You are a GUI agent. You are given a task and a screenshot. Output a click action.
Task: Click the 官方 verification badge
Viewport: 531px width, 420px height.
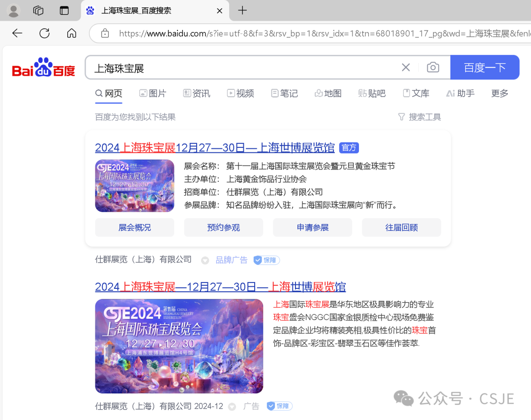click(349, 147)
